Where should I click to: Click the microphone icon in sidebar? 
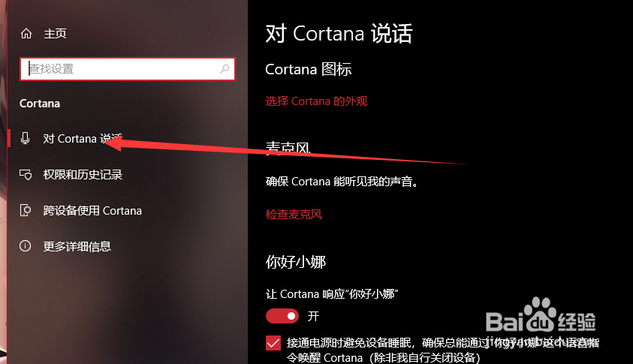(25, 138)
